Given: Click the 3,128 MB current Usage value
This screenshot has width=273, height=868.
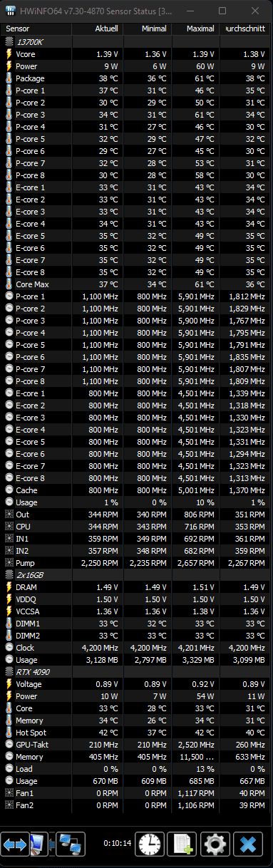Looking at the screenshot, I should click(x=102, y=660).
